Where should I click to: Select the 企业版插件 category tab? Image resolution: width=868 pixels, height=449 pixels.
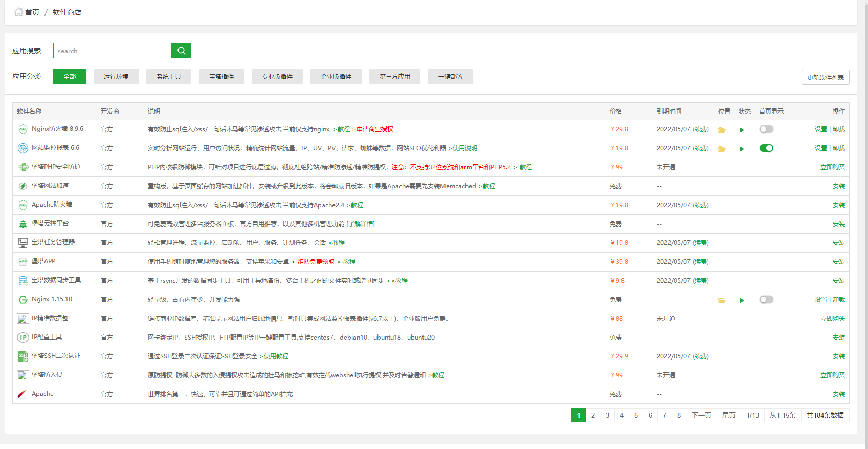[x=336, y=76]
